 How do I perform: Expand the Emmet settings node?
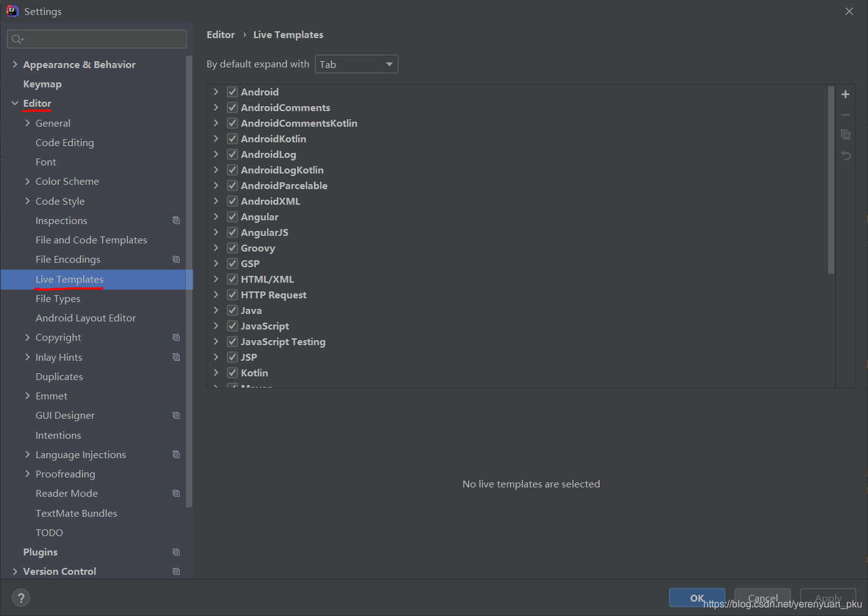point(27,396)
